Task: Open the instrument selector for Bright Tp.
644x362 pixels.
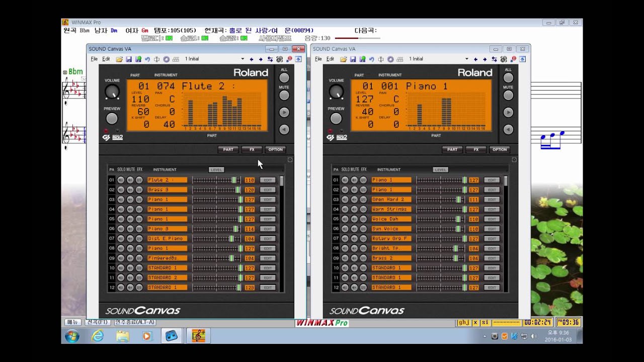Action: click(391, 248)
